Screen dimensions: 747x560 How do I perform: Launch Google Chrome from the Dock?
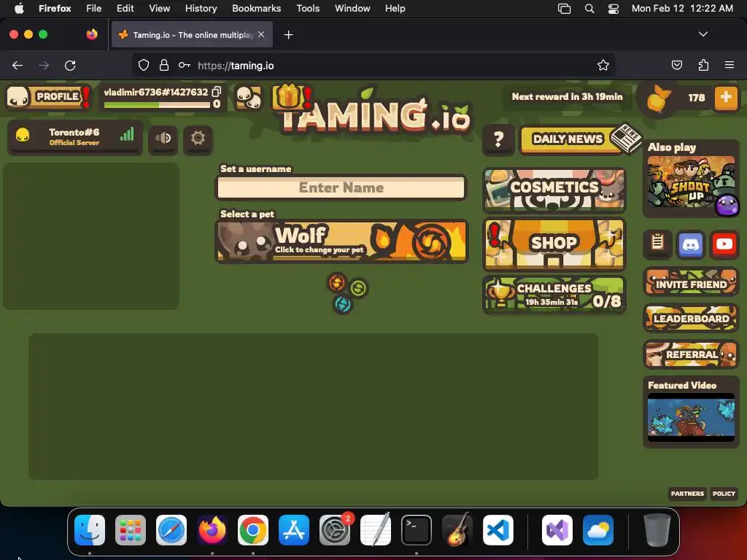[x=253, y=530]
